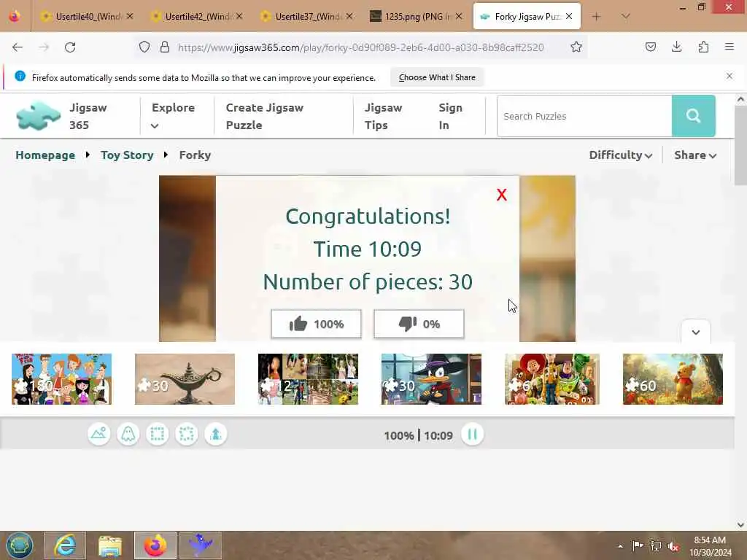Open the photo collage 12-piece puzzle
The width and height of the screenshot is (747, 560).
(x=308, y=379)
